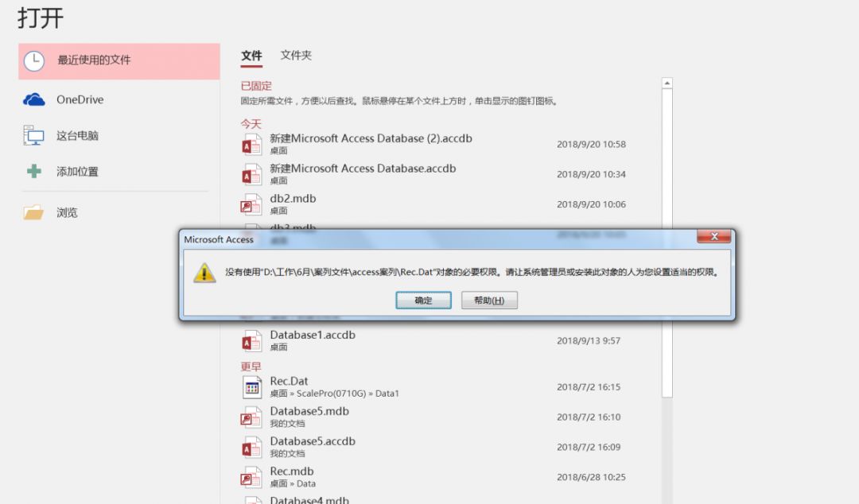This screenshot has height=504, width=859.
Task: Open the OneDrive cloud icon
Action: coord(34,99)
